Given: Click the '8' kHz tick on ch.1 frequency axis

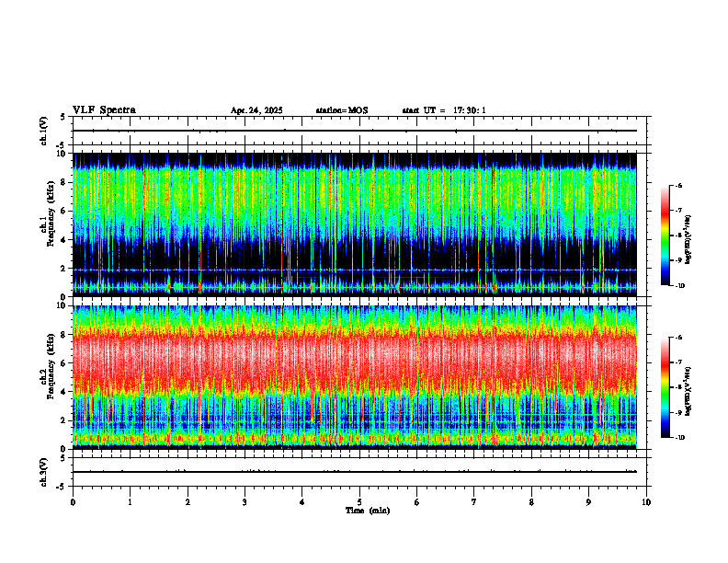Looking at the screenshot, I should coord(64,182).
